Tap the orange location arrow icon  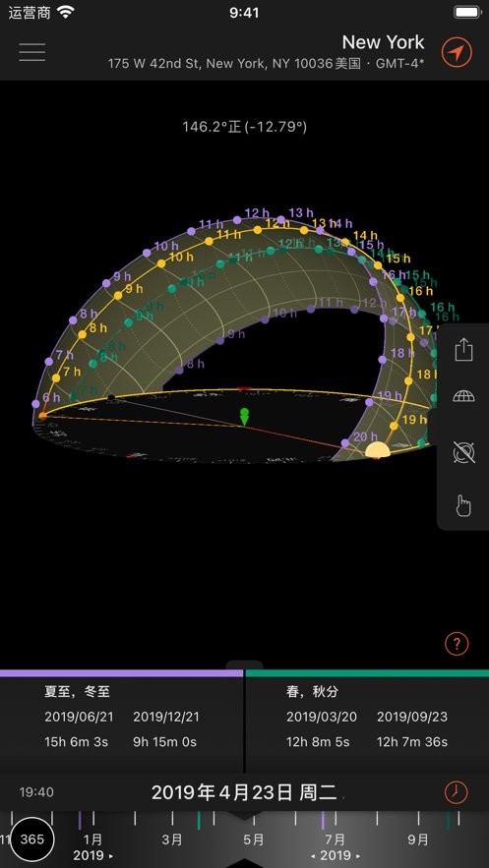[x=457, y=52]
